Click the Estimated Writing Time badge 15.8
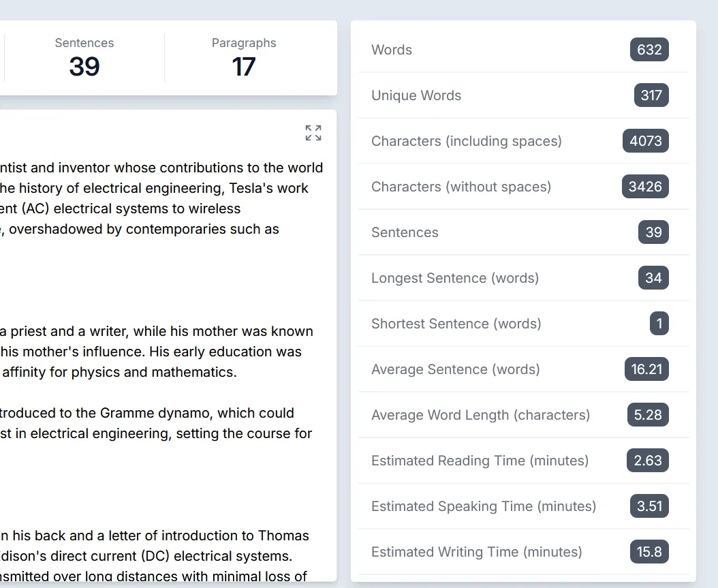718x588 pixels. [x=649, y=552]
